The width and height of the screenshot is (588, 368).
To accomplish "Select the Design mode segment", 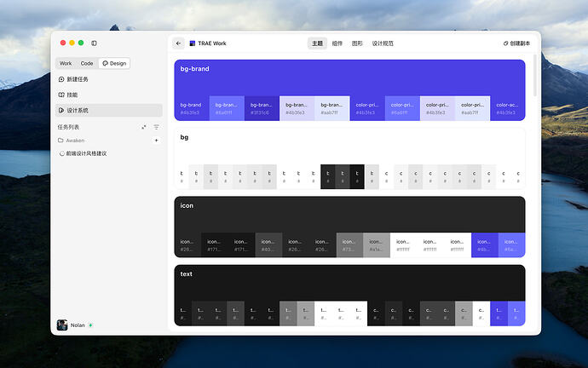I will [114, 63].
